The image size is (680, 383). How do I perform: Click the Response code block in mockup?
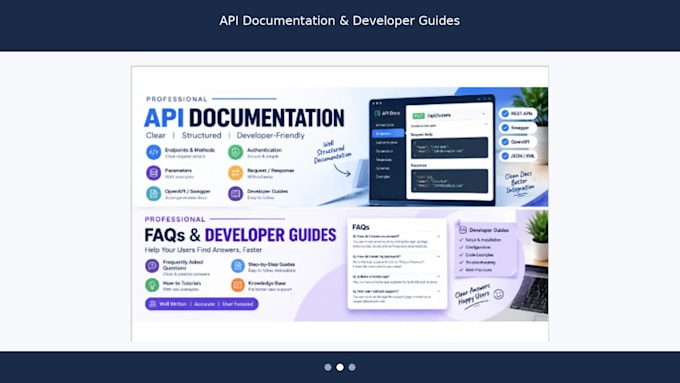click(449, 181)
